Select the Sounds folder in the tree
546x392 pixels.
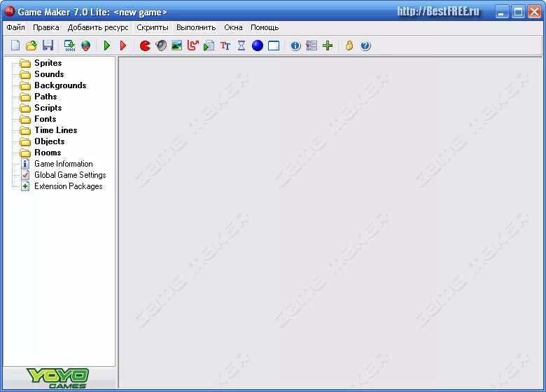[x=49, y=74]
